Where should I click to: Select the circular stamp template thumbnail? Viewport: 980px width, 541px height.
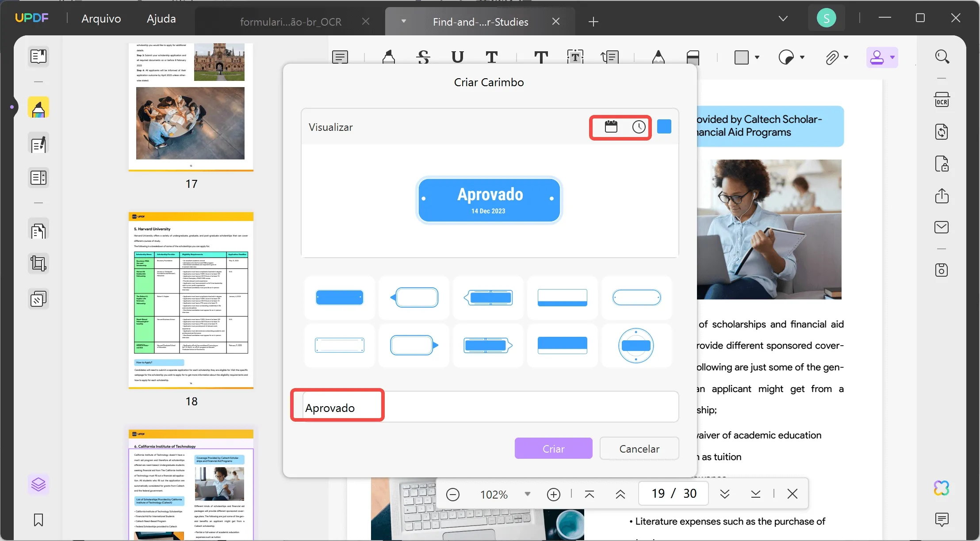click(x=637, y=346)
